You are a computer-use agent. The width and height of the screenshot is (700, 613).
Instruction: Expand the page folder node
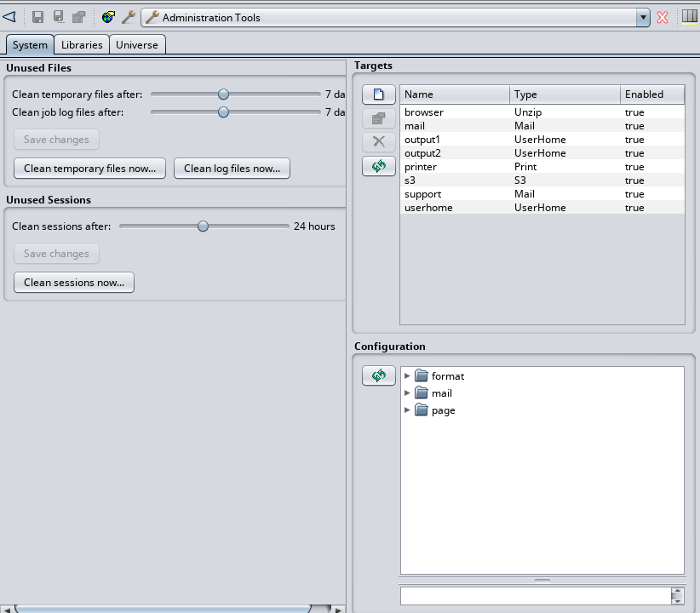point(407,410)
